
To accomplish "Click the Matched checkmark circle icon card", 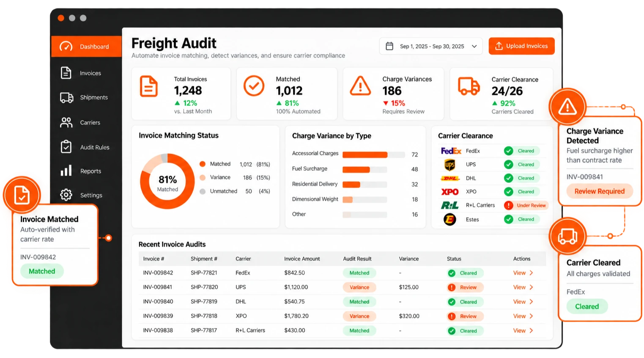I will 254,86.
